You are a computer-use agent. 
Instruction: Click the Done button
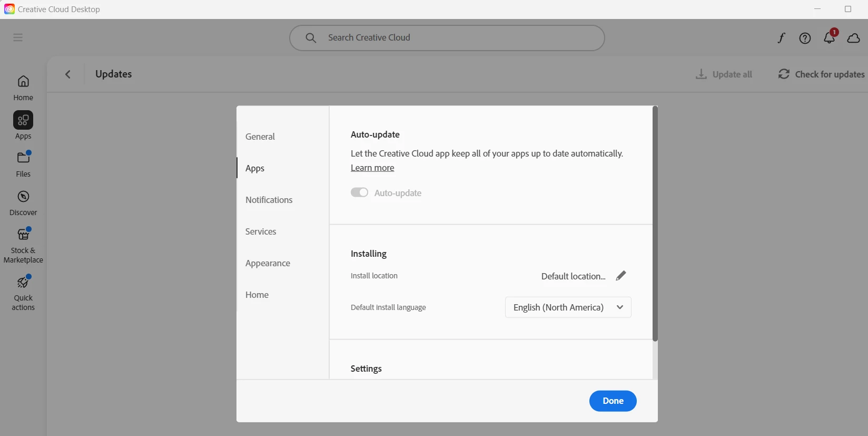[x=613, y=401]
